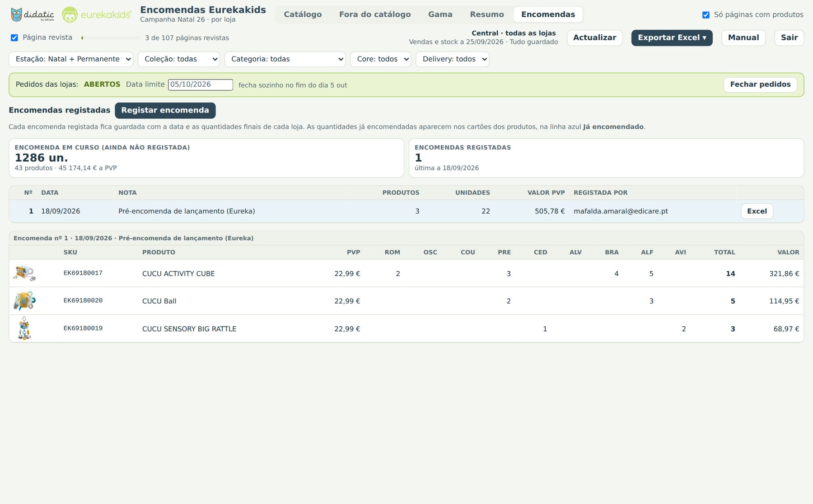Click the value 321,86 €
813x504 pixels.
[x=784, y=274]
